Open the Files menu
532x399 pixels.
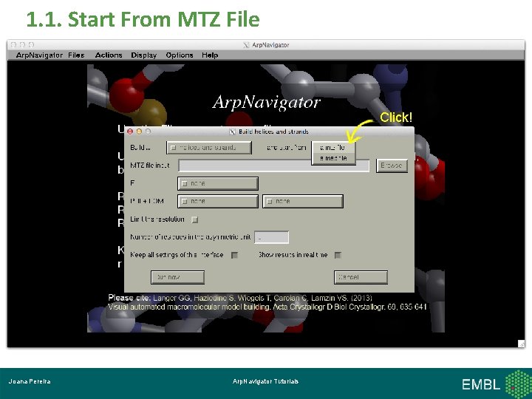click(x=76, y=55)
